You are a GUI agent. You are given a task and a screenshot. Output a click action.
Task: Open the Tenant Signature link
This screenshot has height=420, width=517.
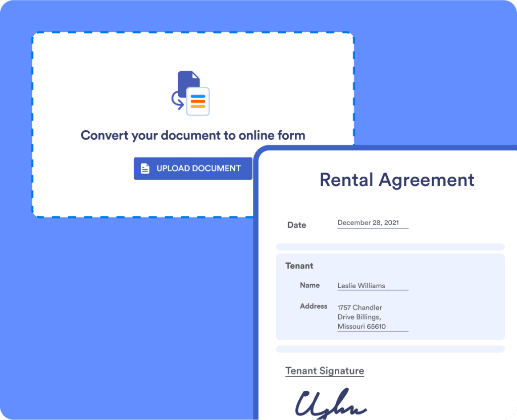pyautogui.click(x=324, y=371)
